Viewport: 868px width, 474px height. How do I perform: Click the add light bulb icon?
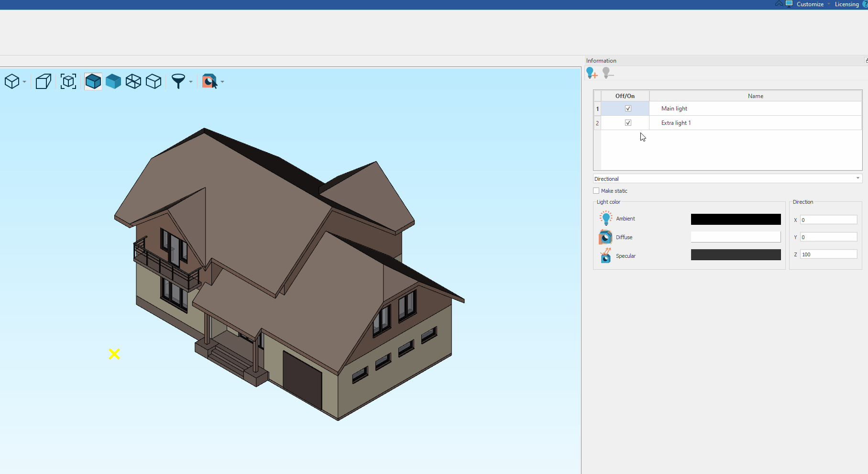(592, 73)
